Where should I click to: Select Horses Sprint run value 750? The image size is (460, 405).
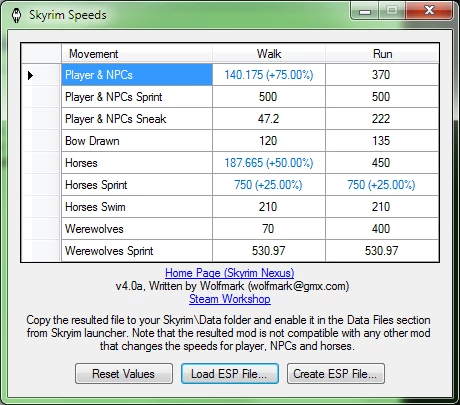(382, 185)
